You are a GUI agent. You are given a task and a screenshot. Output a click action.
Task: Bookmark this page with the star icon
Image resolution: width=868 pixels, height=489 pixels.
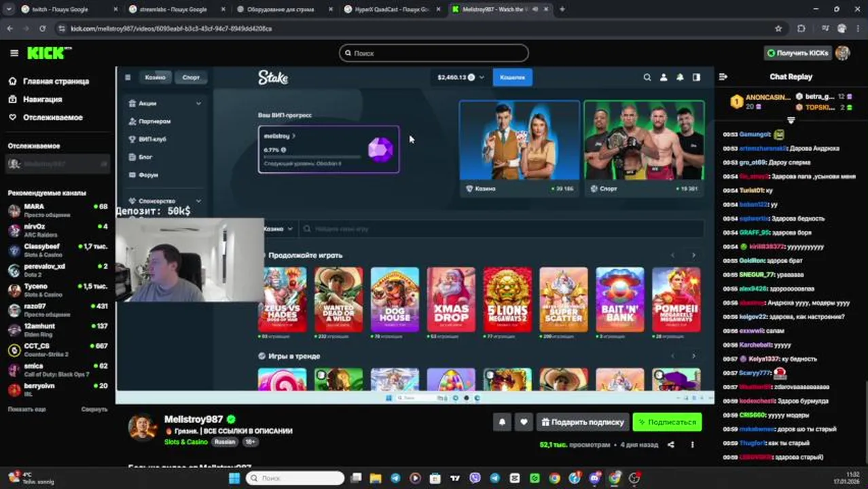(x=778, y=29)
